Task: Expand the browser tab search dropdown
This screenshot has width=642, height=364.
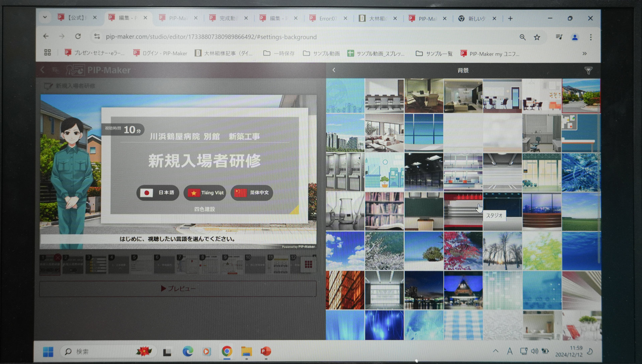Action: [45, 17]
